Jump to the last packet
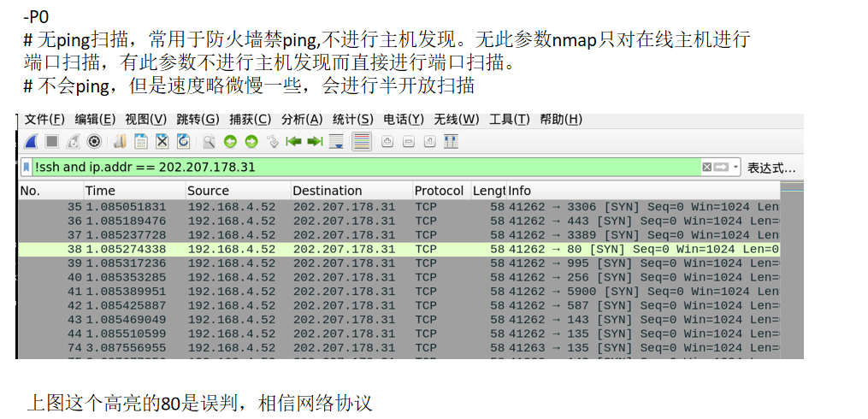 315,142
